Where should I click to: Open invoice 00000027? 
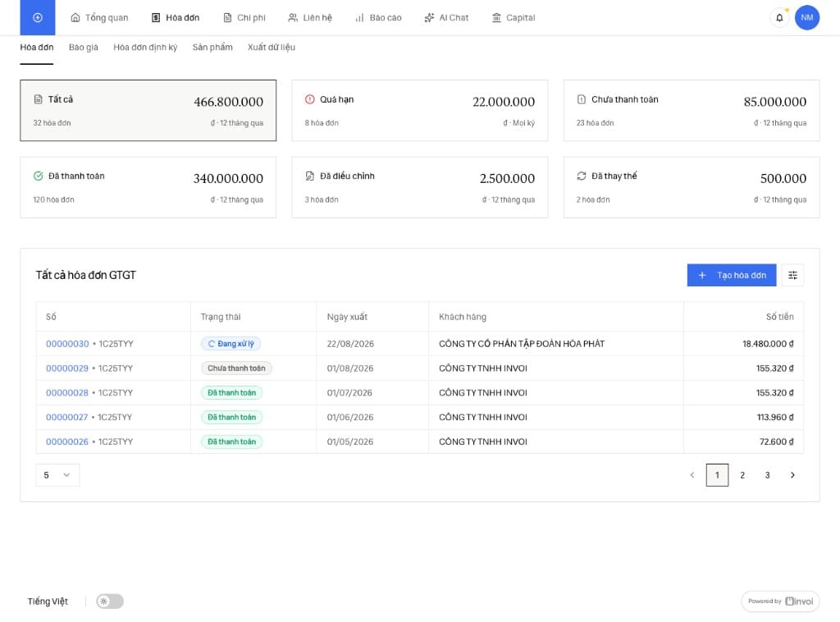tap(67, 418)
